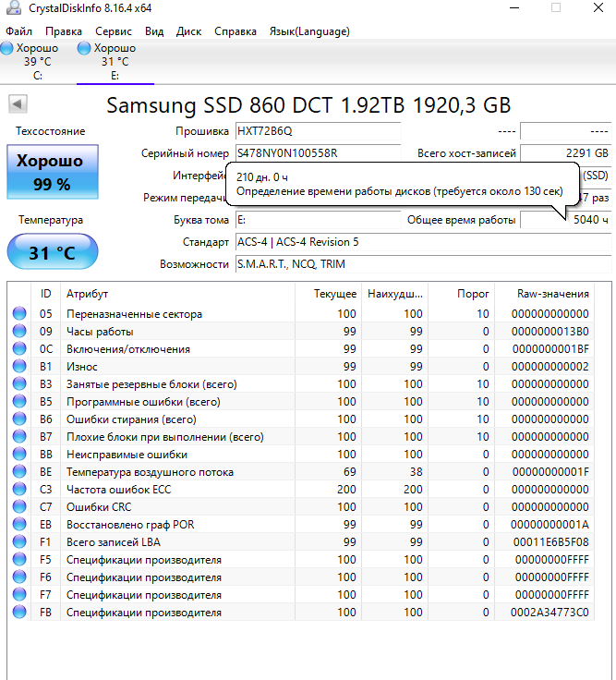The width and height of the screenshot is (616, 680).
Task: Click status icon for Занятые резервные блоки
Action: (x=19, y=383)
